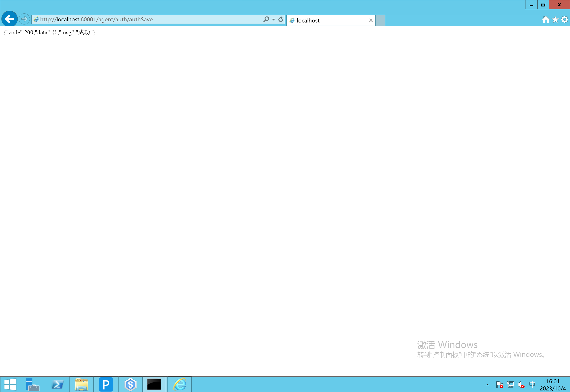
Task: Open the Windows Start button
Action: tap(10, 384)
